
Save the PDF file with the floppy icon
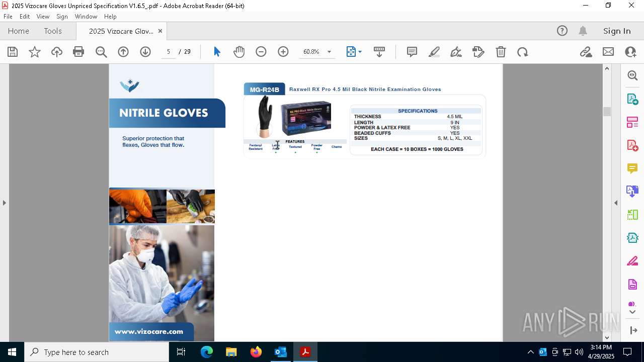[x=13, y=52]
